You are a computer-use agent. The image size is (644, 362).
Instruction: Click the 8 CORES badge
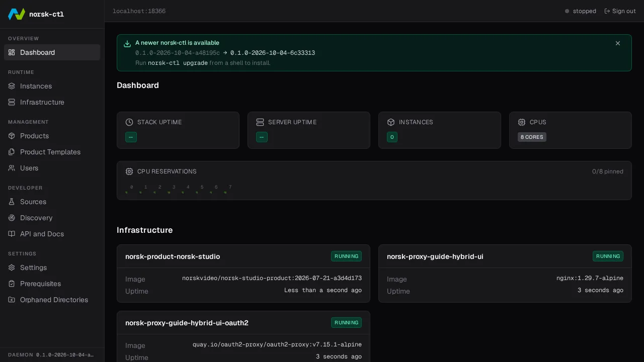(x=532, y=137)
